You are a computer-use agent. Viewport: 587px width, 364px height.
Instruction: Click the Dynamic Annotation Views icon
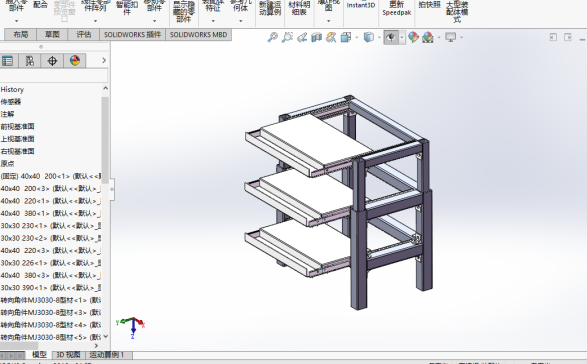[331, 37]
